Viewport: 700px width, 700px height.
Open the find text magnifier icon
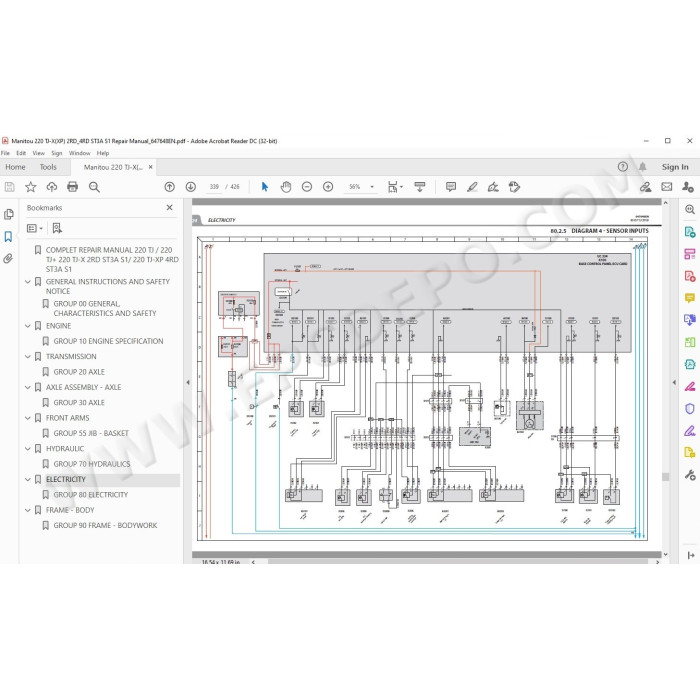[94, 187]
